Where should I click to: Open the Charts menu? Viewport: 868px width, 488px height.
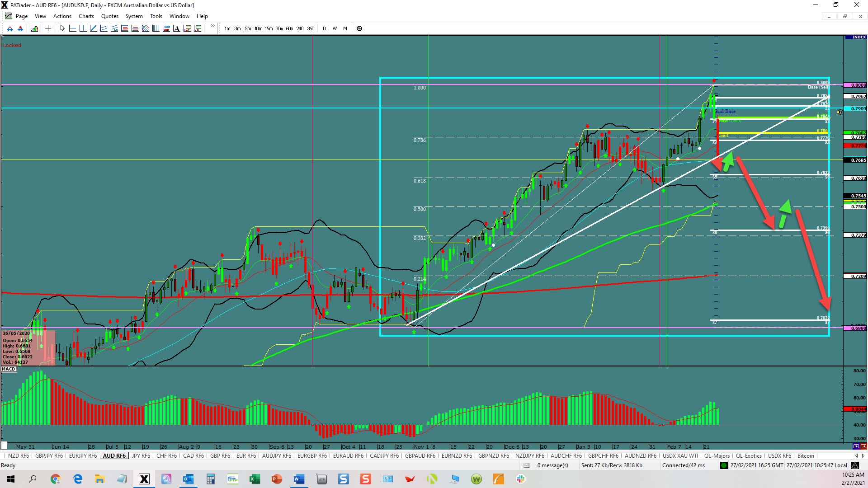(x=86, y=16)
